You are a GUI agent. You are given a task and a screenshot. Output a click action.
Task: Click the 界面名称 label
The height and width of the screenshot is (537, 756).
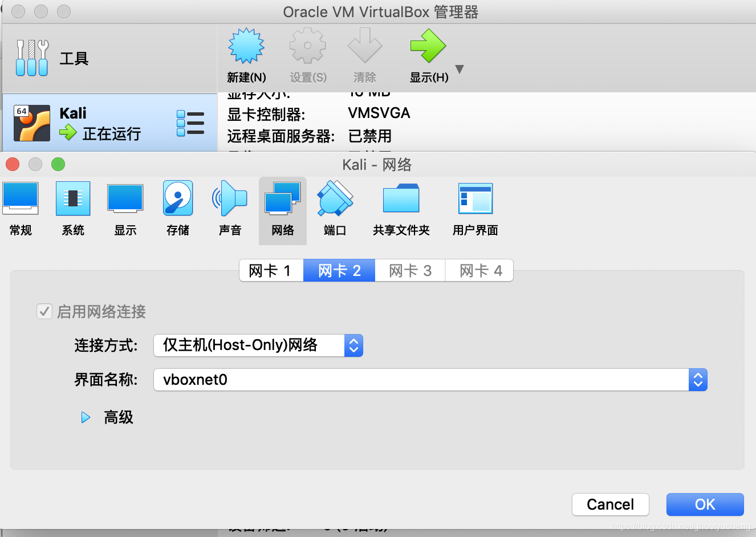tap(106, 380)
